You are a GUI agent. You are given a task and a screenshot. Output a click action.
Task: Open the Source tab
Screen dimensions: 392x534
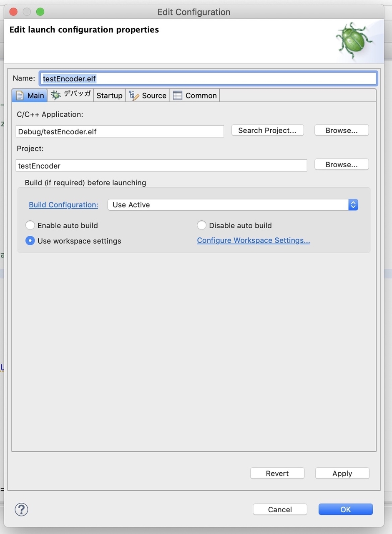point(147,96)
